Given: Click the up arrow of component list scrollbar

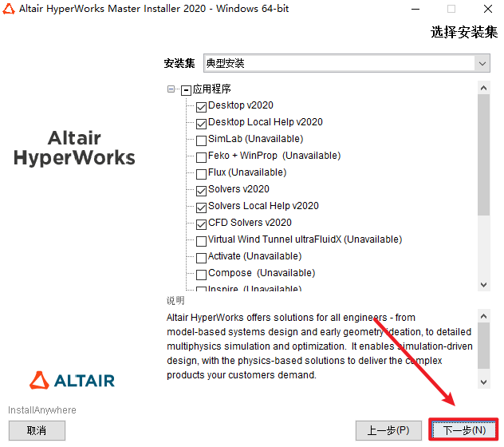Looking at the screenshot, I should click(x=483, y=88).
